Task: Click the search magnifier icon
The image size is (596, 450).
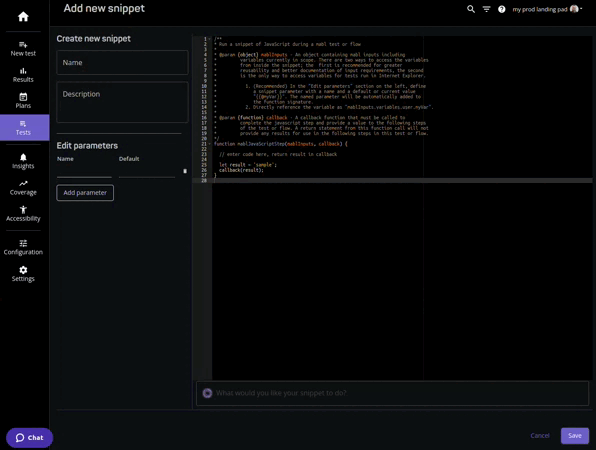Action: click(x=471, y=9)
